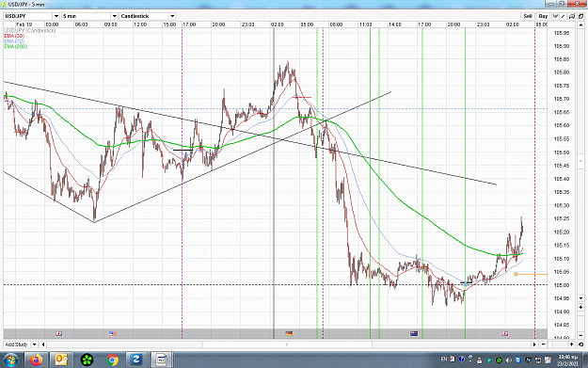Image resolution: width=588 pixels, height=368 pixels.
Task: Click the 105.95 price label
Action: click(562, 33)
